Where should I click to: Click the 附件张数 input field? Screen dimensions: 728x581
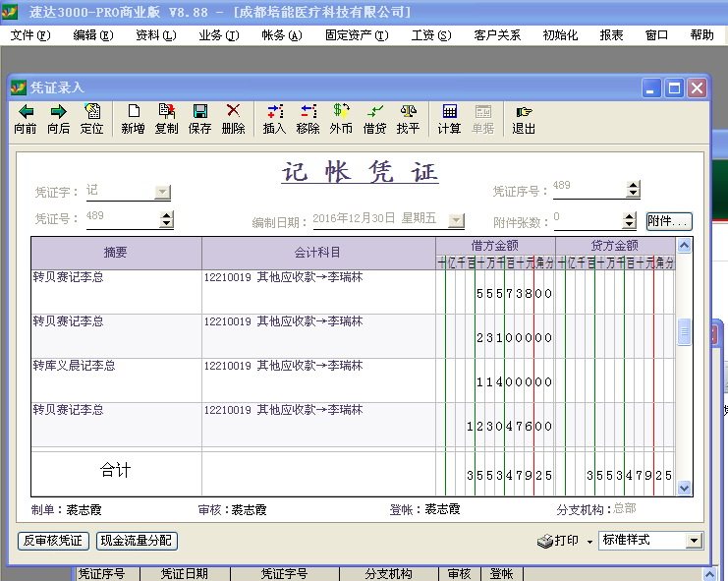coord(586,220)
